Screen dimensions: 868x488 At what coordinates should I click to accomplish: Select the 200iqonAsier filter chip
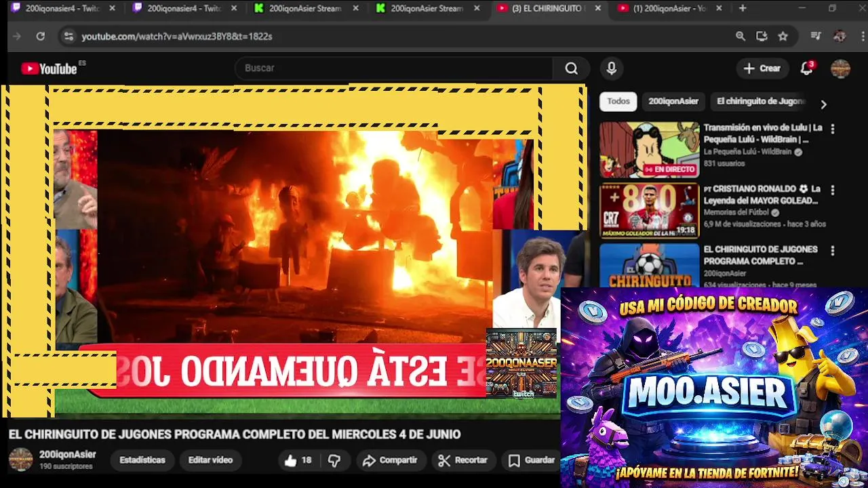(673, 101)
